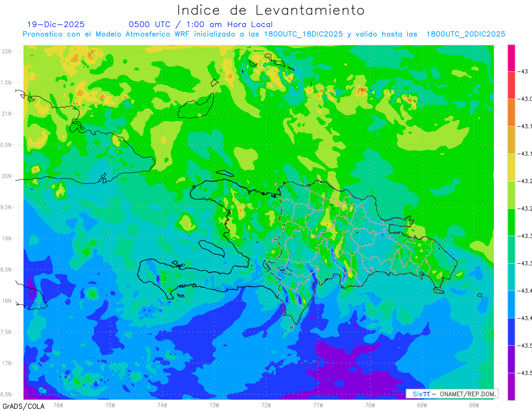
Task: Click the '73W' longitude label
Action: (x=214, y=405)
